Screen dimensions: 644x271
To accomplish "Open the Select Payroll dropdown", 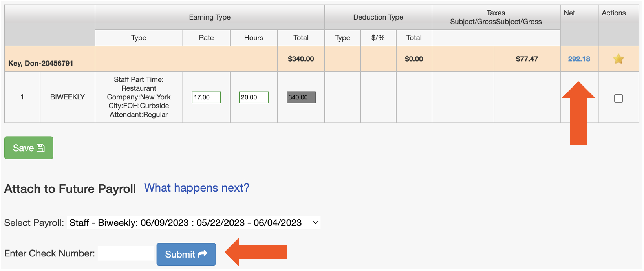I will (194, 223).
